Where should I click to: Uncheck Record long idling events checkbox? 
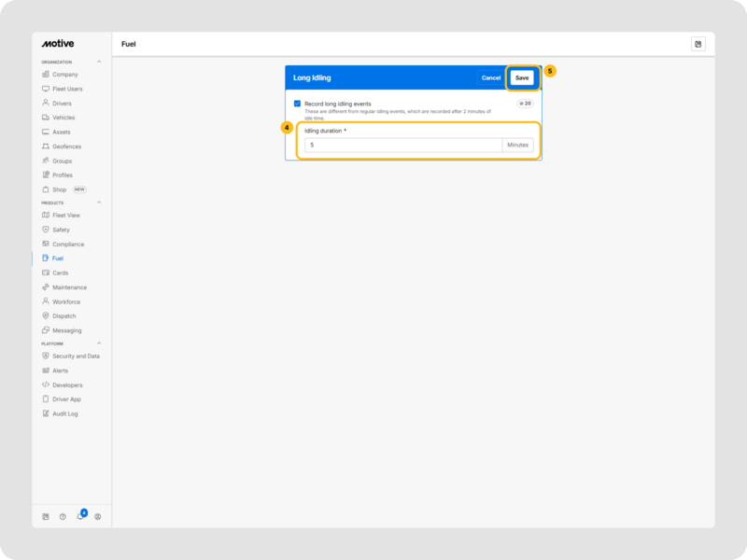pyautogui.click(x=297, y=104)
